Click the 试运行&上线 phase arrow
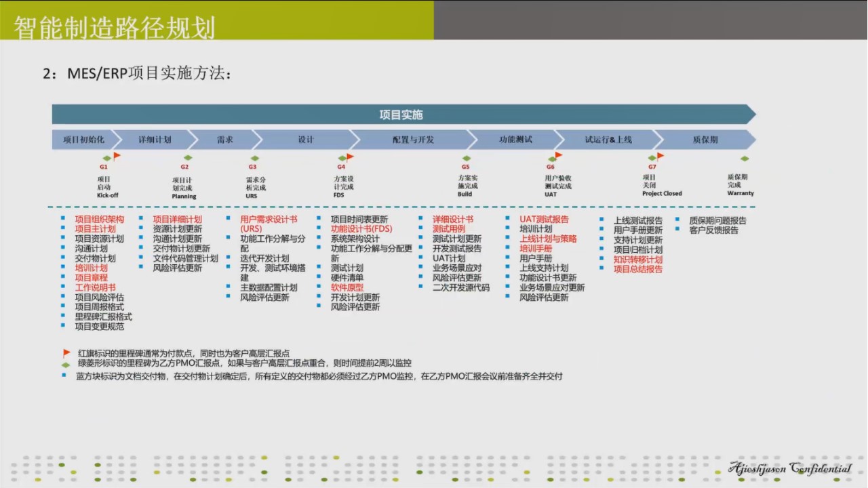Screen dimensions: 868x488 point(608,140)
